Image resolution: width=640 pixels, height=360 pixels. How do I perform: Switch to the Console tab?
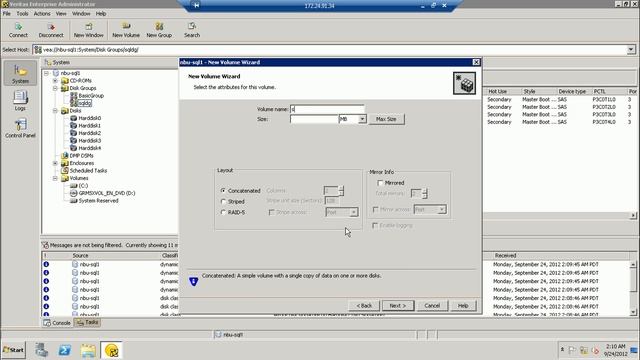57,323
